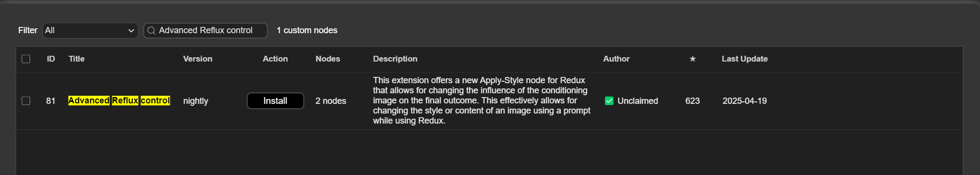Click the 2 nodes cell
The height and width of the screenshot is (175, 980).
coord(331,101)
